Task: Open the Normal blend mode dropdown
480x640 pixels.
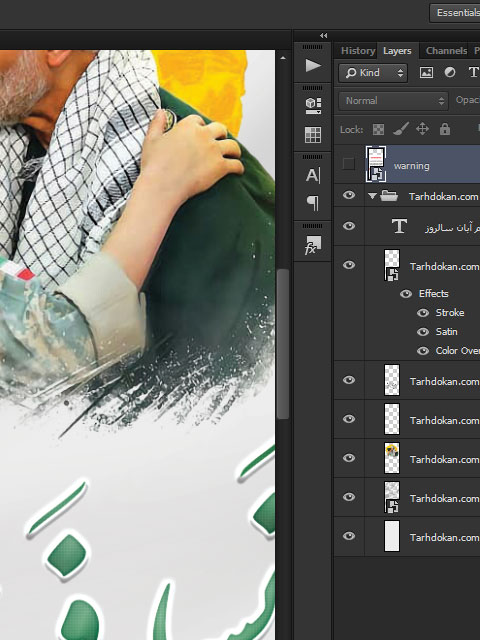Action: coord(393,101)
